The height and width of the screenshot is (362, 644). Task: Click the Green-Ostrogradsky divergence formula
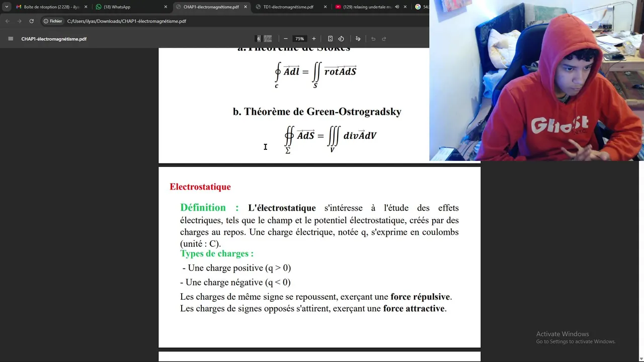(330, 139)
